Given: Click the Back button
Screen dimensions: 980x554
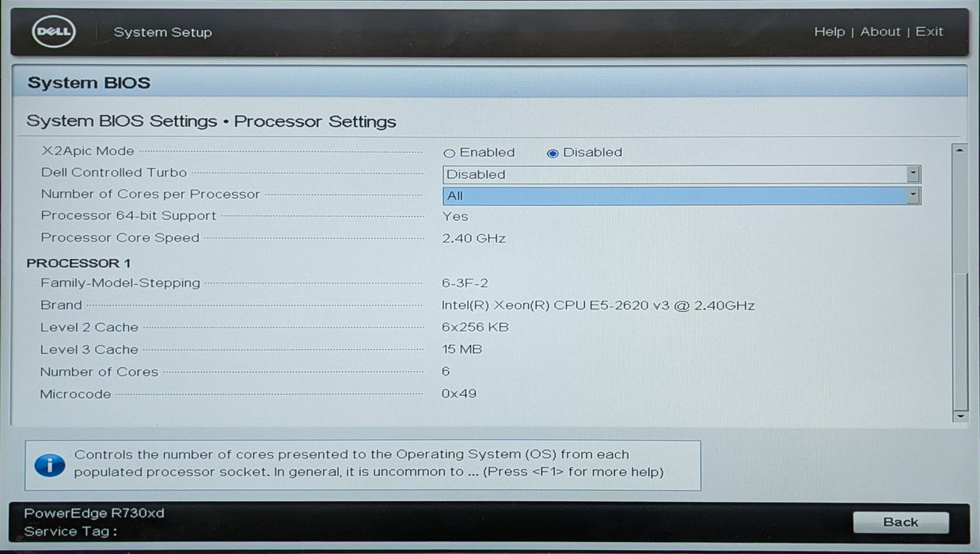Looking at the screenshot, I should (901, 522).
